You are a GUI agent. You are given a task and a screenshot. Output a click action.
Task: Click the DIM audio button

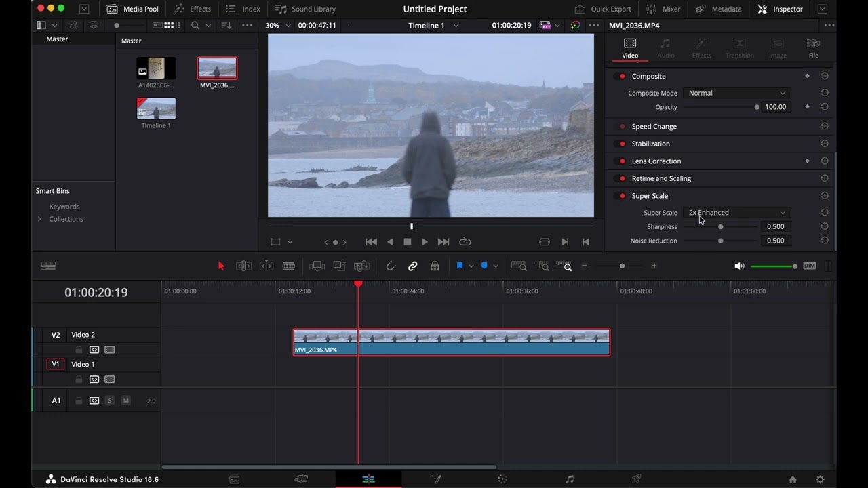pos(810,266)
